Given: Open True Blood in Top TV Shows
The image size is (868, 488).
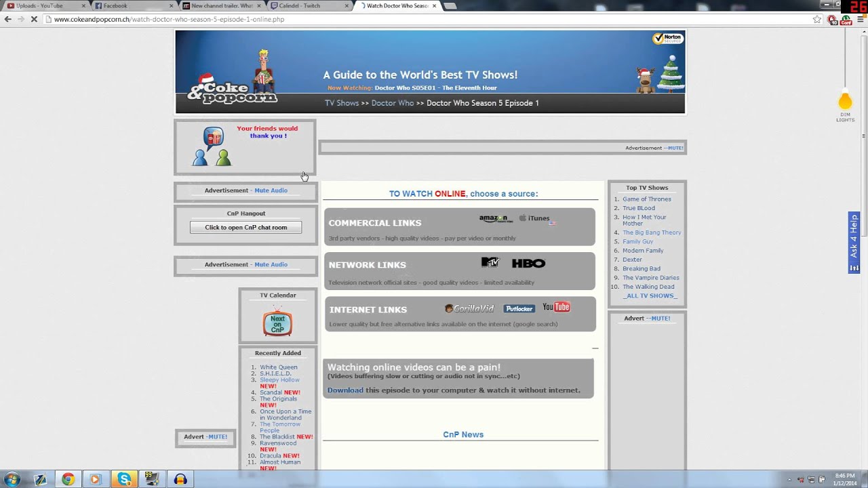Looking at the screenshot, I should coord(639,208).
